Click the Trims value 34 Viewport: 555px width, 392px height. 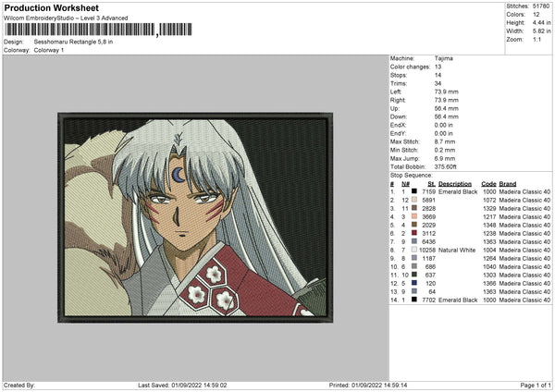pos(438,83)
